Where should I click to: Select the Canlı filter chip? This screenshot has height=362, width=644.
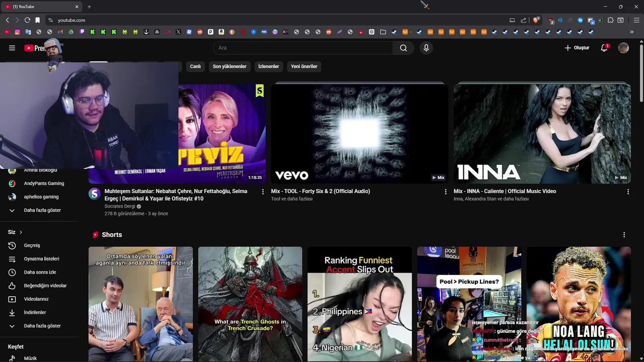pos(195,66)
